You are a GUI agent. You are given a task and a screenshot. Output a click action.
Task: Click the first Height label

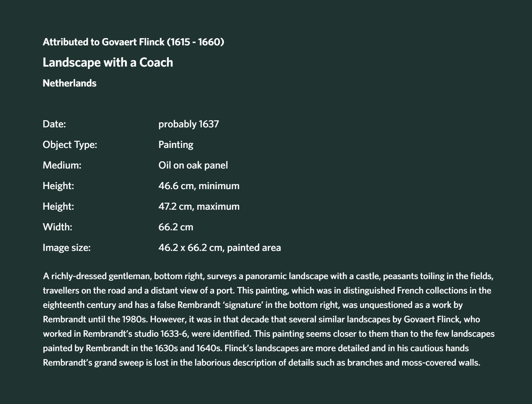pos(58,186)
